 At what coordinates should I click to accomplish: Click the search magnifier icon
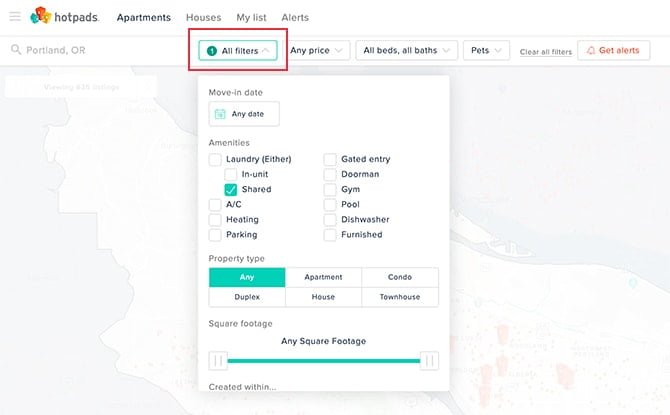click(x=16, y=50)
